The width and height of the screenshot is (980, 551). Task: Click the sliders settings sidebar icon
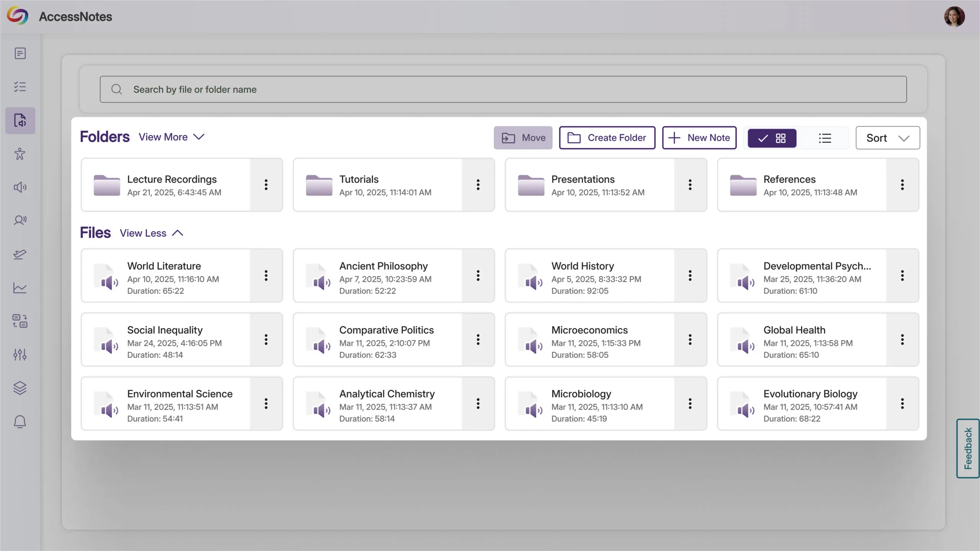20,355
